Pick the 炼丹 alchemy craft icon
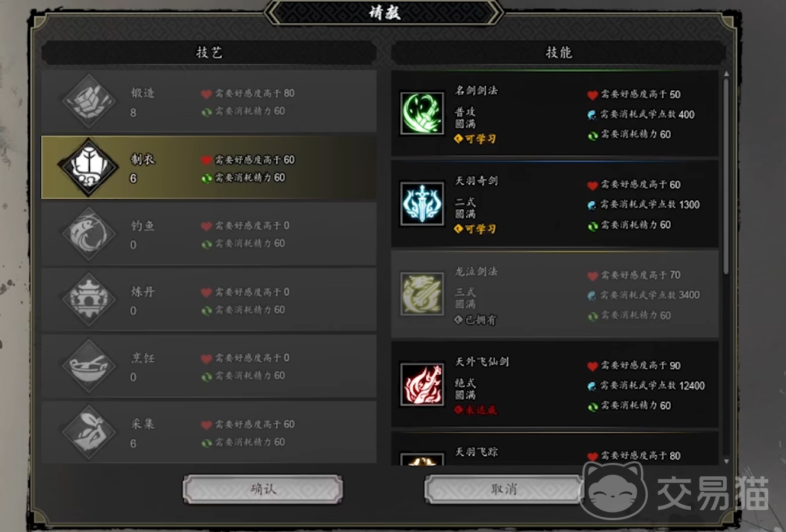 [89, 300]
